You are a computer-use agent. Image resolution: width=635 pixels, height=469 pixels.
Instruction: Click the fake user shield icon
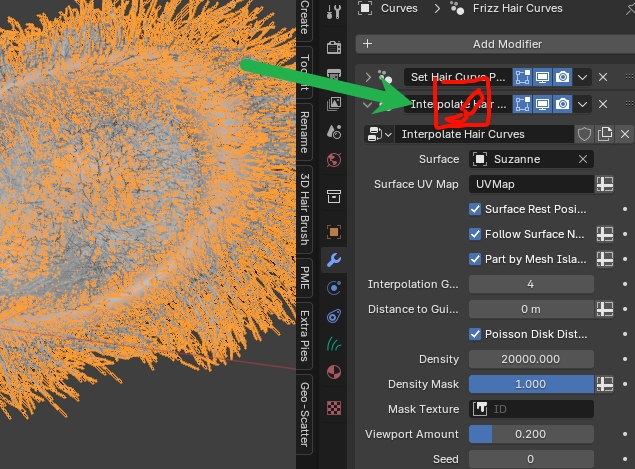click(584, 134)
